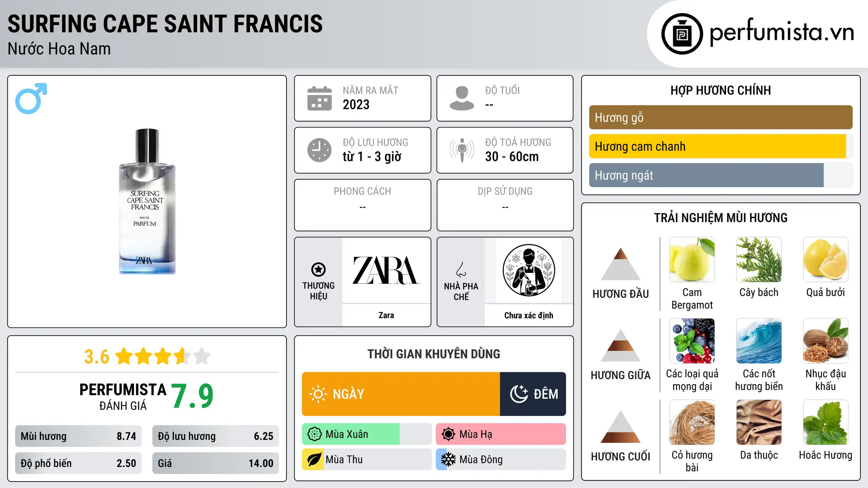Click the person icon for age group
The height and width of the screenshot is (488, 868).
(462, 98)
